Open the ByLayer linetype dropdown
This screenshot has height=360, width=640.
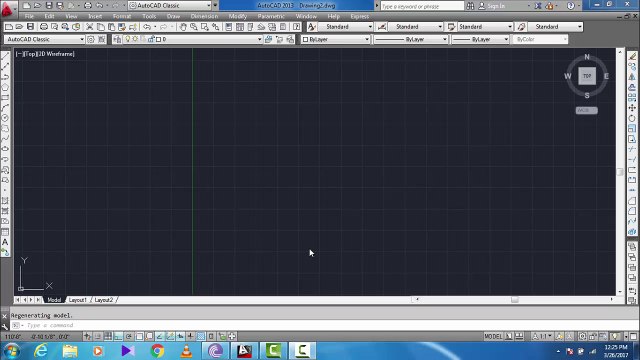coord(411,39)
